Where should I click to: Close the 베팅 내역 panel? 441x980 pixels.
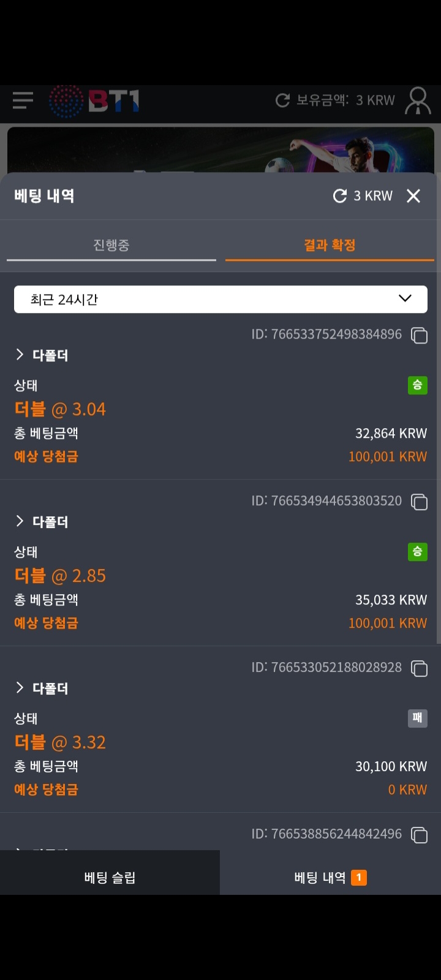click(x=413, y=196)
